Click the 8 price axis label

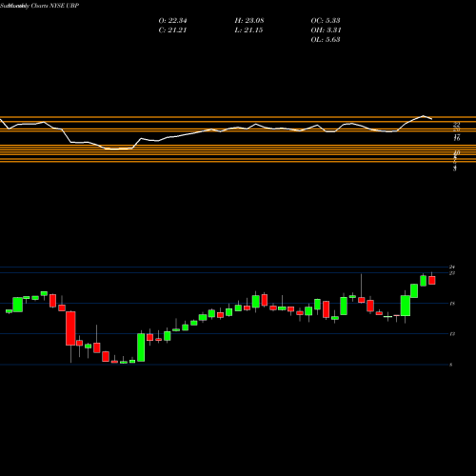[x=451, y=365]
